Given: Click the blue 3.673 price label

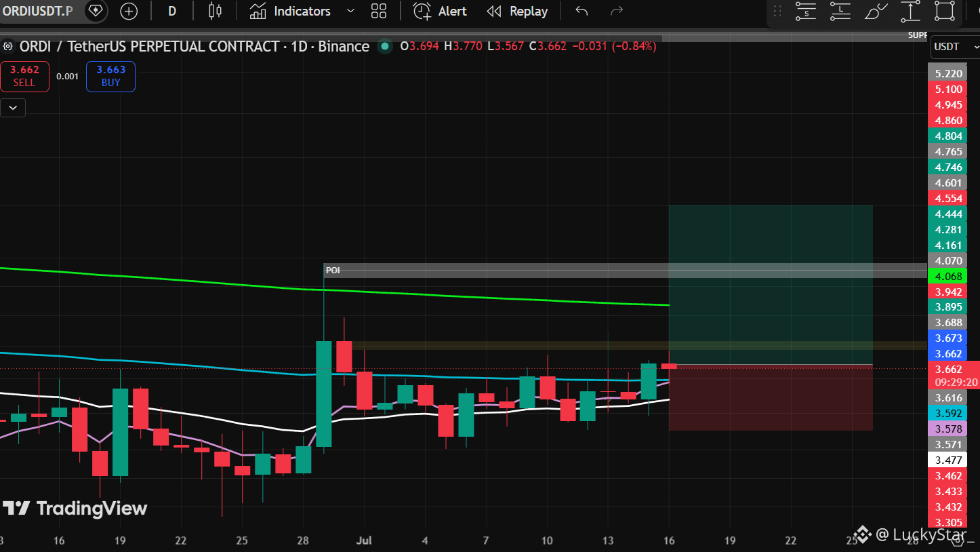Looking at the screenshot, I should [x=948, y=338].
